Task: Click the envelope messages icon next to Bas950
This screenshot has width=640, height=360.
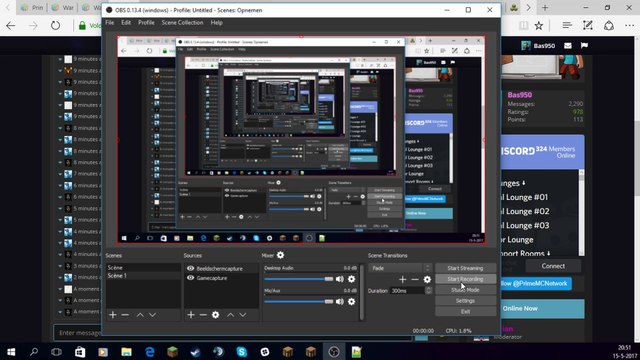Action: [568, 45]
